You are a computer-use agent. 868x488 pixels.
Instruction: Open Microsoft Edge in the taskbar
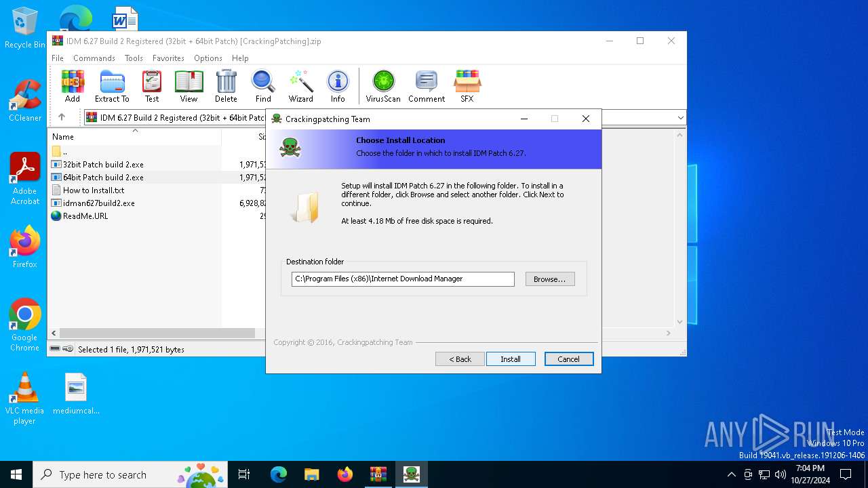(x=279, y=474)
